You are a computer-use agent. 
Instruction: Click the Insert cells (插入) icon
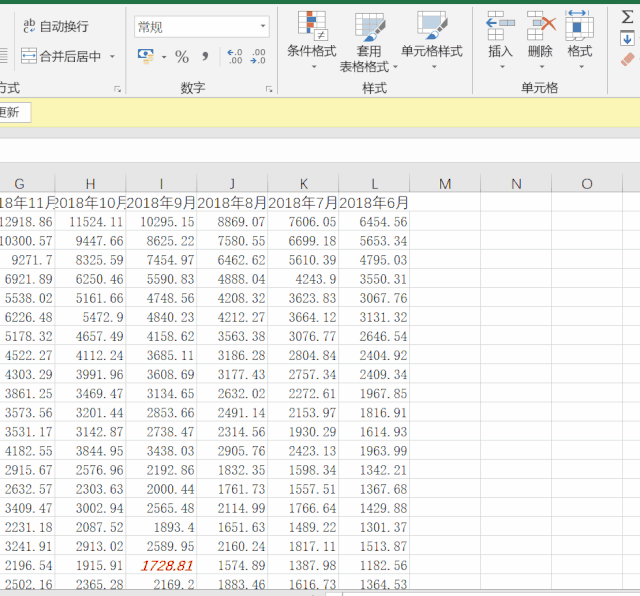pos(500,26)
